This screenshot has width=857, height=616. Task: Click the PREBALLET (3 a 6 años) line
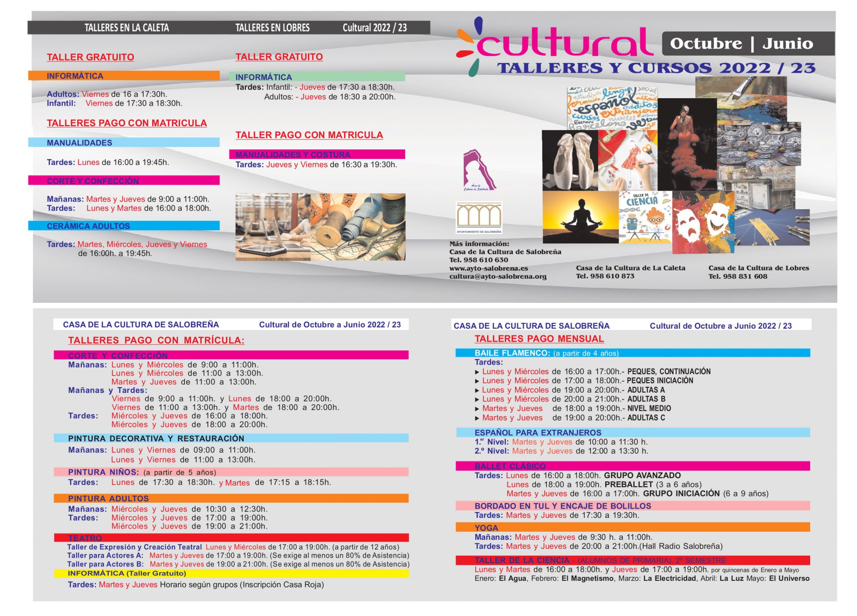604,484
